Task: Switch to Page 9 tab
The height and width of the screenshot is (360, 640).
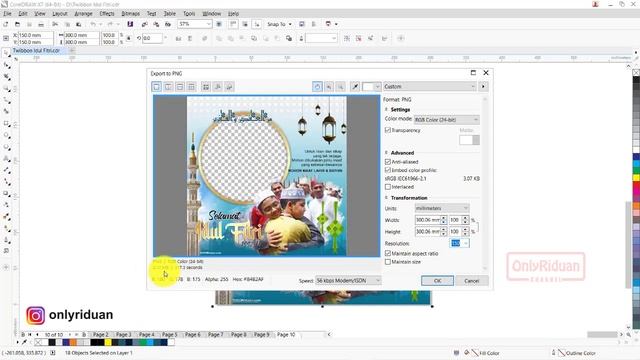Action: pos(262,334)
